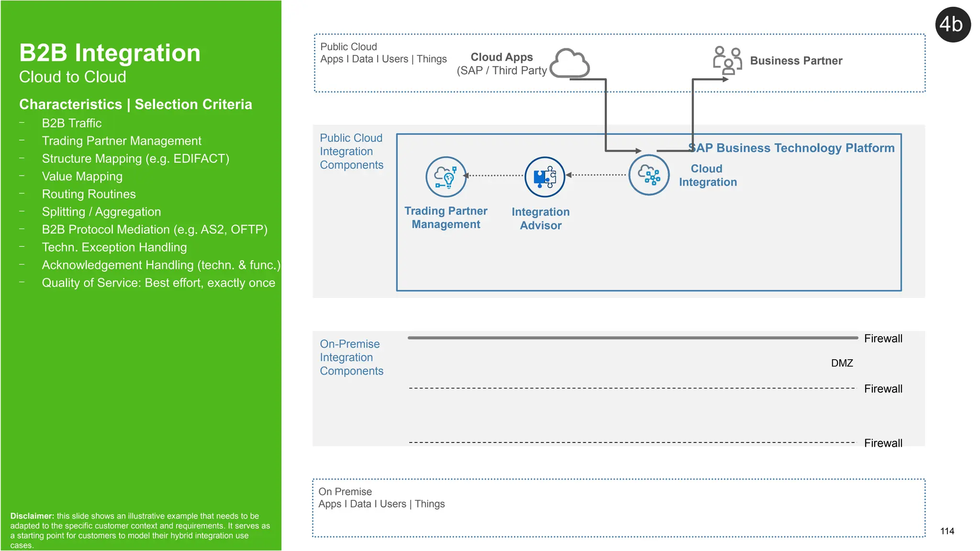Click the Business Partner label
Image resolution: width=980 pixels, height=551 pixels.
pos(796,61)
